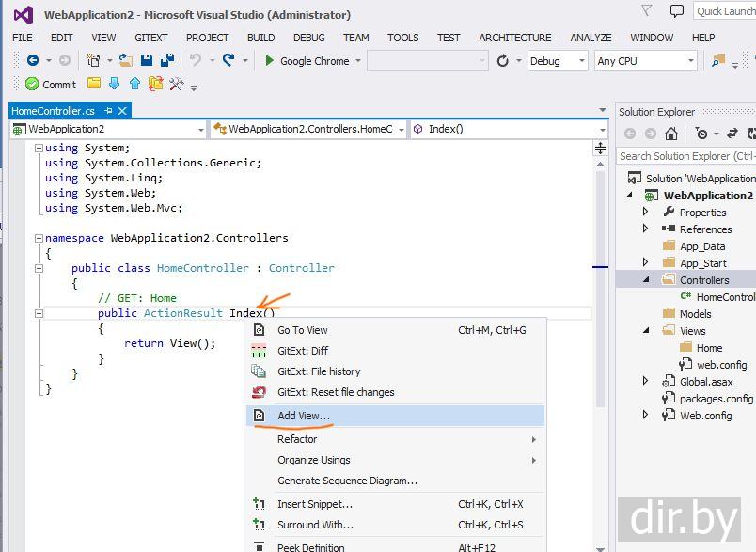Click the Save icon in toolbar
The image size is (756, 552).
tap(147, 60)
